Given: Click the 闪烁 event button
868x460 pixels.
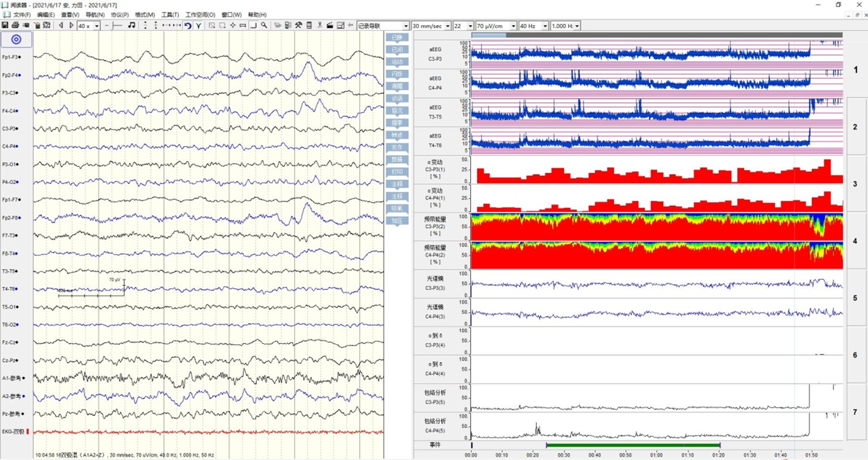Looking at the screenshot, I should click(397, 74).
